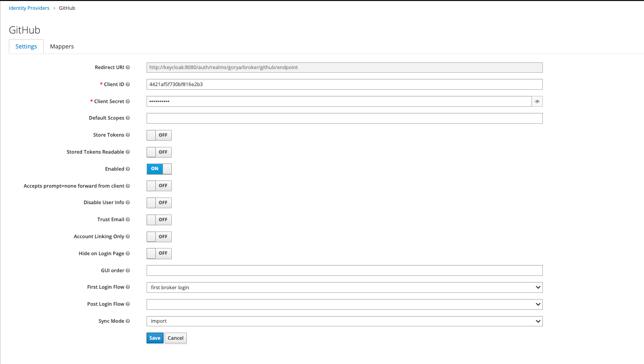Switch to the Settings tab
This screenshot has height=364, width=644.
[x=26, y=46]
